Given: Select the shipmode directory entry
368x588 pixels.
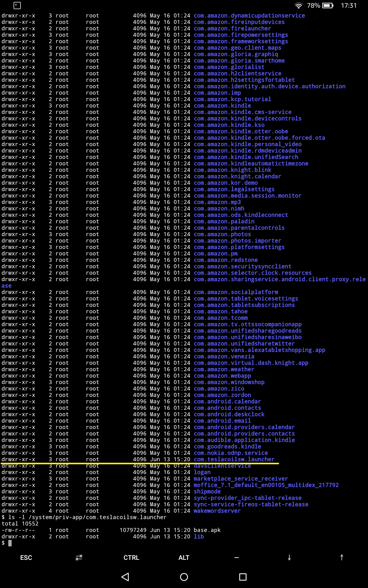Looking at the screenshot, I should (x=207, y=492).
